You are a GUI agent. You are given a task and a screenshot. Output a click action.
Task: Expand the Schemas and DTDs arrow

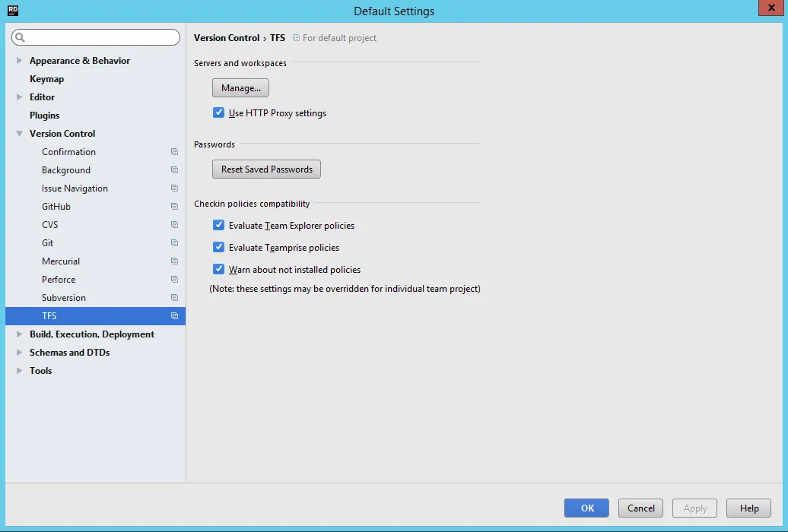(19, 353)
